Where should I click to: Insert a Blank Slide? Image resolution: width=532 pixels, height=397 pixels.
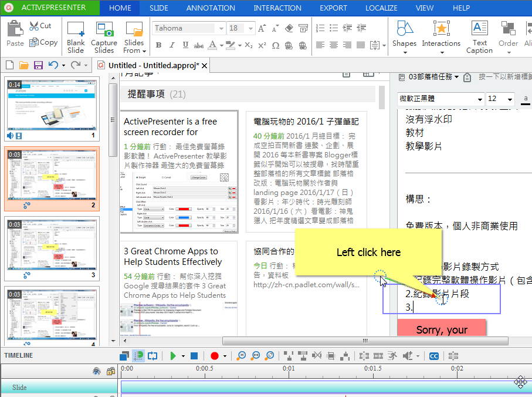click(75, 38)
